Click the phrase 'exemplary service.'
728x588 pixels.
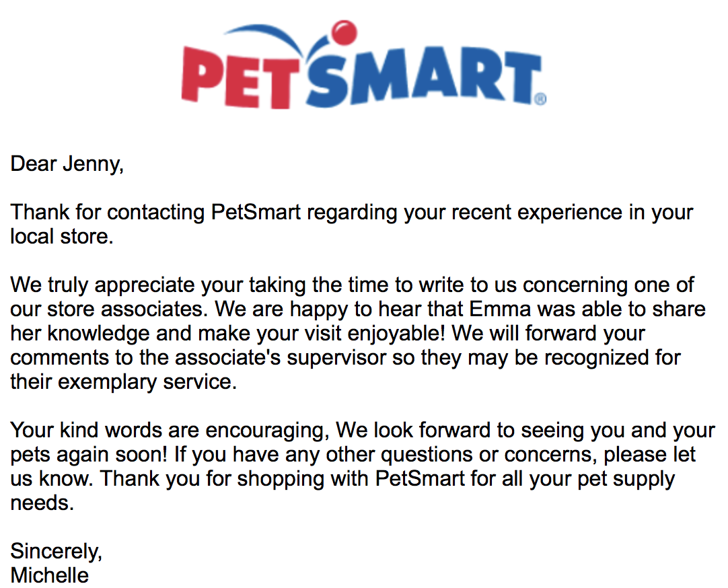147,382
